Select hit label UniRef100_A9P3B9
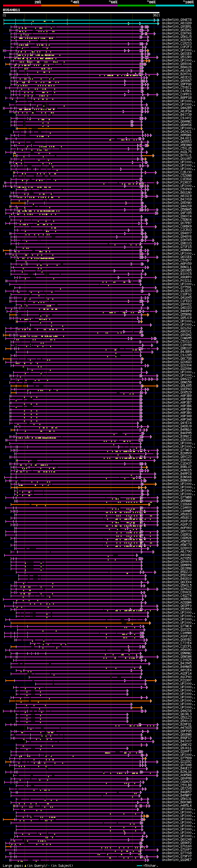Viewport: 197px width, 868px height. (x=177, y=396)
